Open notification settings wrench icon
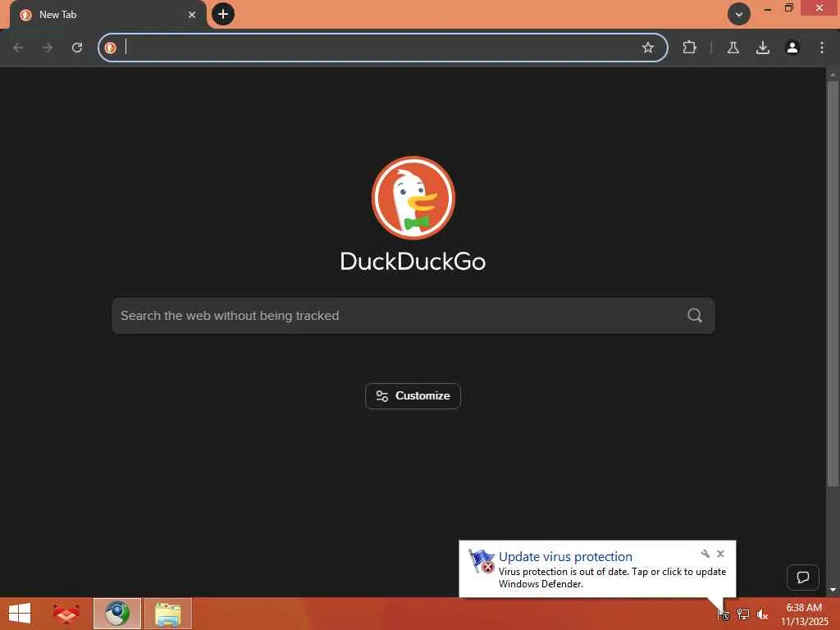The image size is (840, 630). [x=705, y=554]
